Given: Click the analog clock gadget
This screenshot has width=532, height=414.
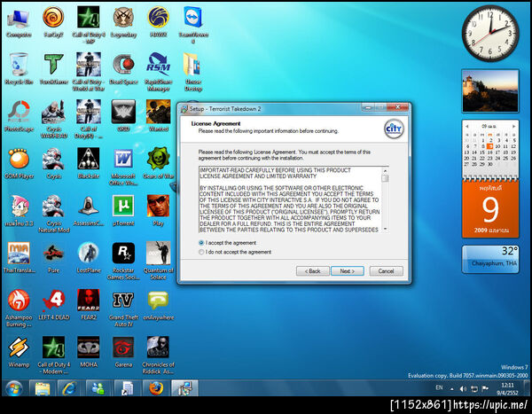Looking at the screenshot, I should (x=490, y=34).
